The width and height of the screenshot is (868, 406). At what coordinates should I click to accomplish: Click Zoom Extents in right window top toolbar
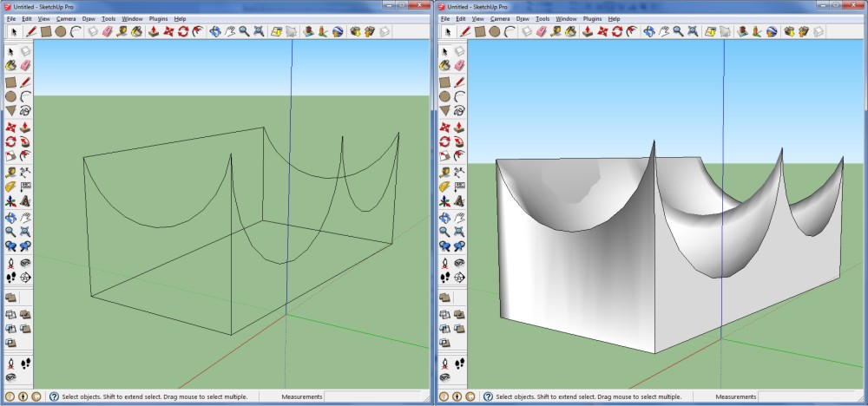coord(694,31)
